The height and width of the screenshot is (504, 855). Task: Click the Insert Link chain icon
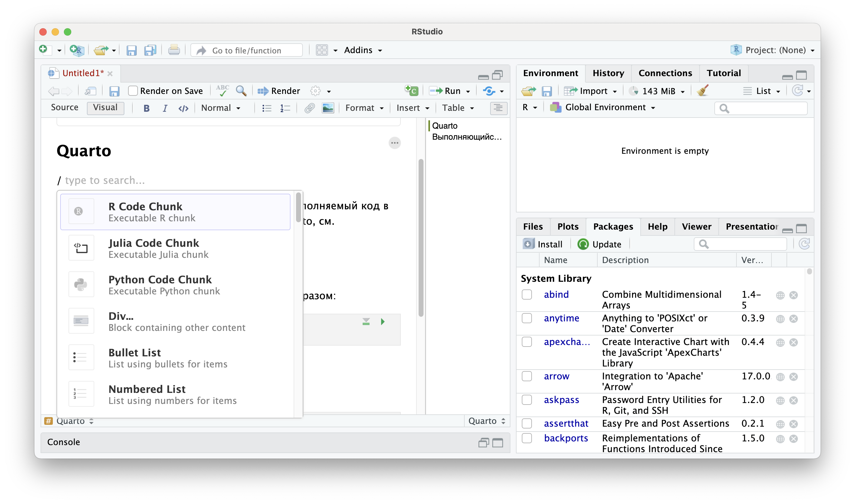[x=309, y=108]
